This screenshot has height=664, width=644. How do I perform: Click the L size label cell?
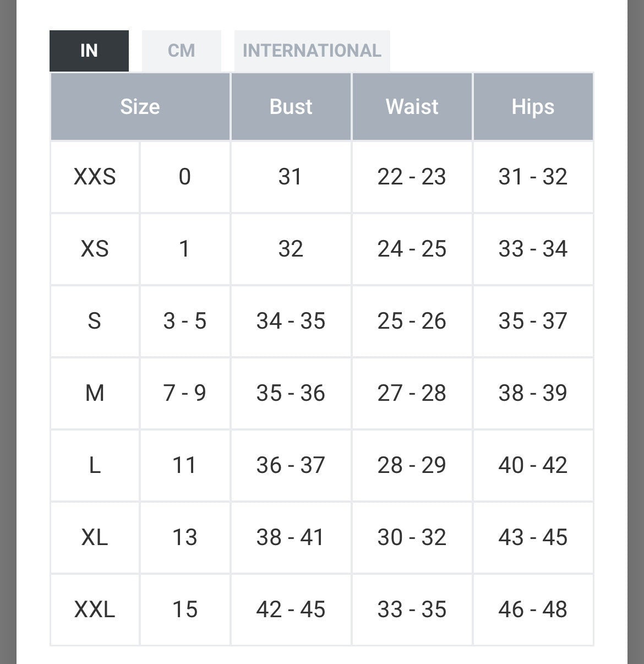click(95, 465)
